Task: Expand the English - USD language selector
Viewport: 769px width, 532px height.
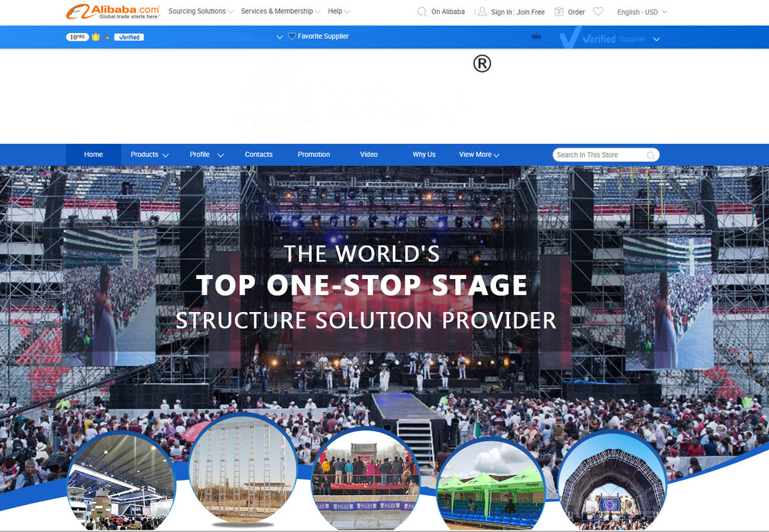Action: click(642, 12)
